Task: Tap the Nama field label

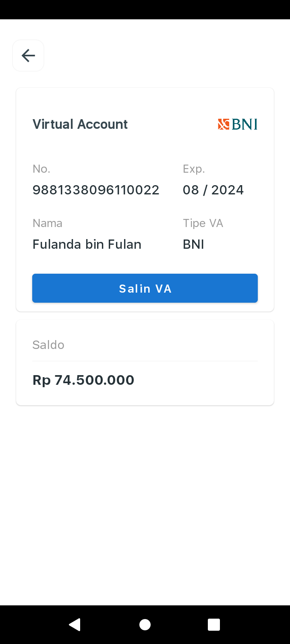Action: tap(48, 223)
